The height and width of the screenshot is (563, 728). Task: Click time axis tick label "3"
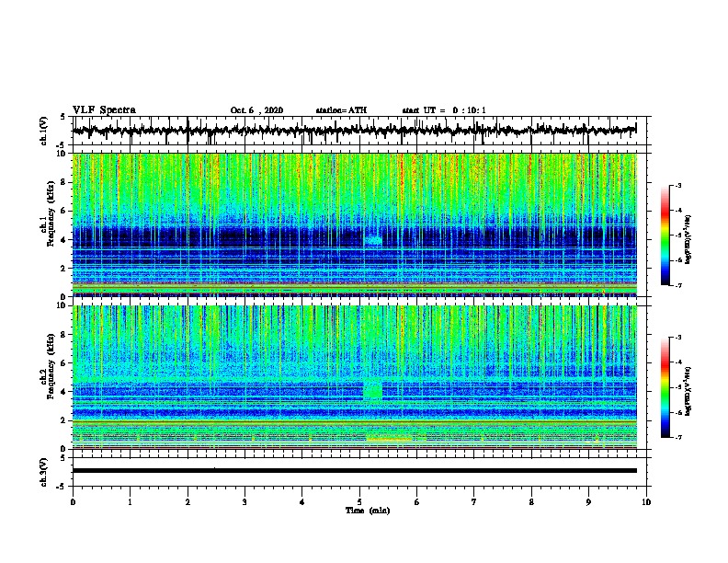(245, 502)
